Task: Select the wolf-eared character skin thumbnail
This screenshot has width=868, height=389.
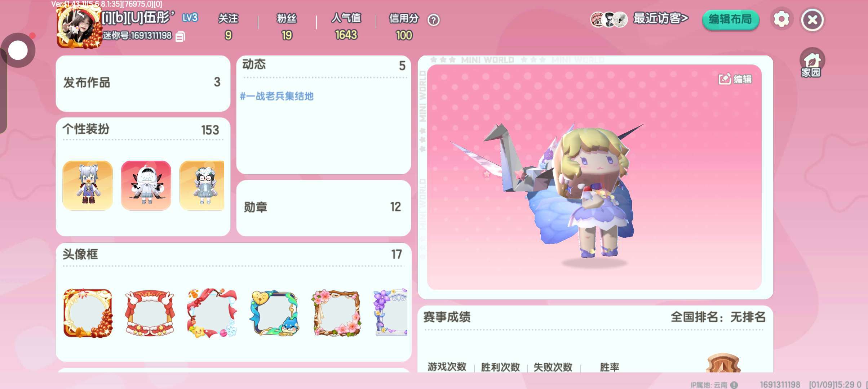Action: (88, 185)
